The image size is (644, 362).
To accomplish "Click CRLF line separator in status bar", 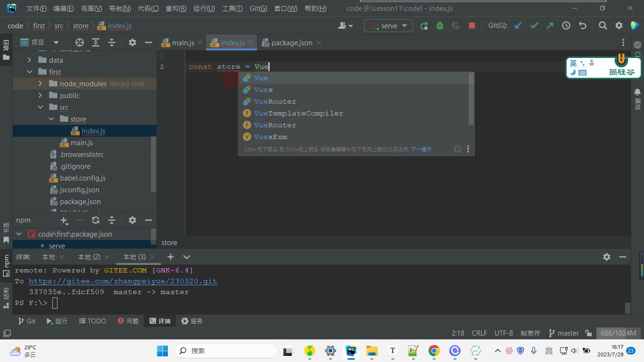I will [x=479, y=333].
